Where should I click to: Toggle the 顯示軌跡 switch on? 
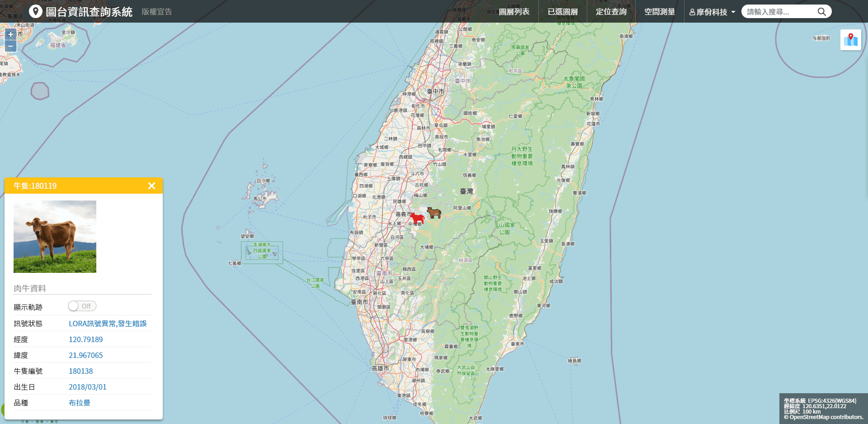(82, 306)
